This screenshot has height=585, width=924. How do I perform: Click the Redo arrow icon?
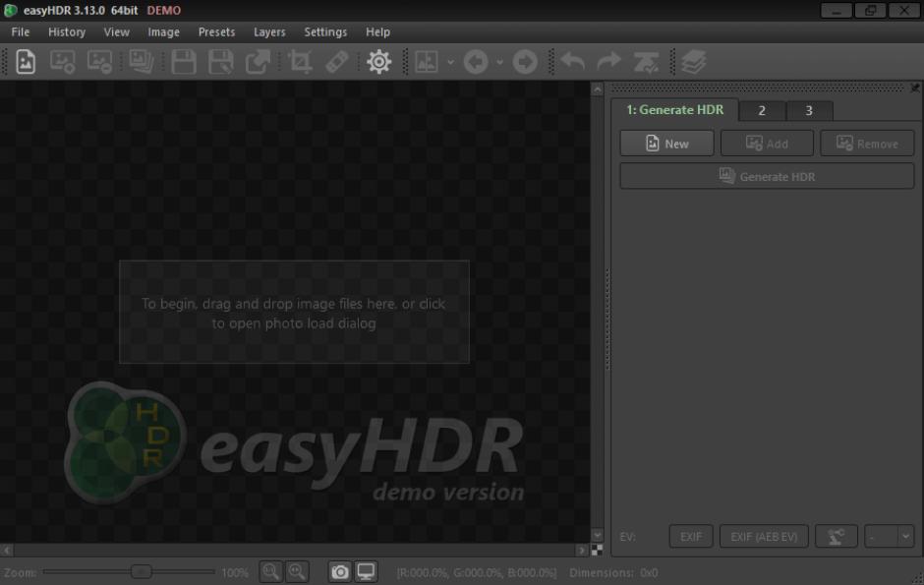(608, 61)
